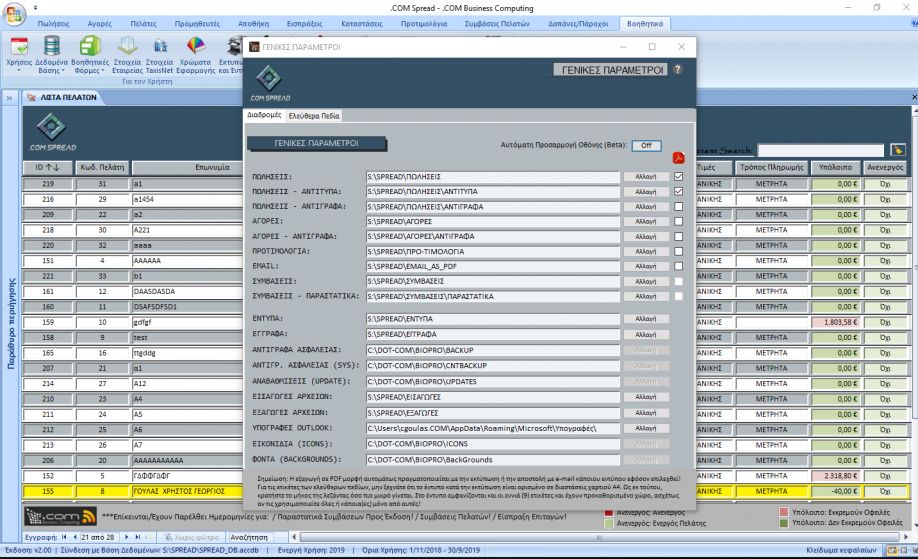Click the ΓΕΝΙΚΕΣ ΠΑΡΑΜΕΤΡΟΙ section button
Screen dimensions: 918x559
point(316,143)
